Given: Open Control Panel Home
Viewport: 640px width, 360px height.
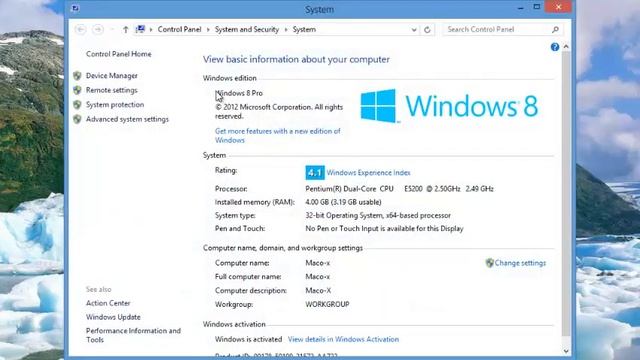Looking at the screenshot, I should point(119,54).
